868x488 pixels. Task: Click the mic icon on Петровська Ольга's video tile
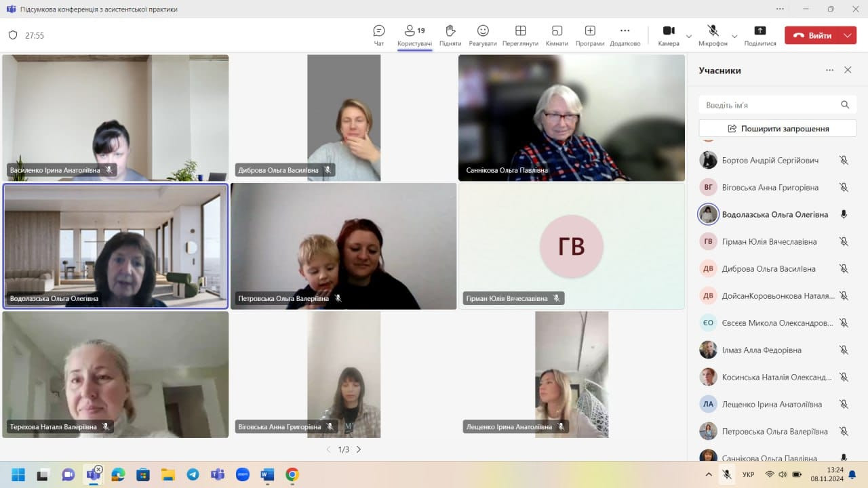338,298
